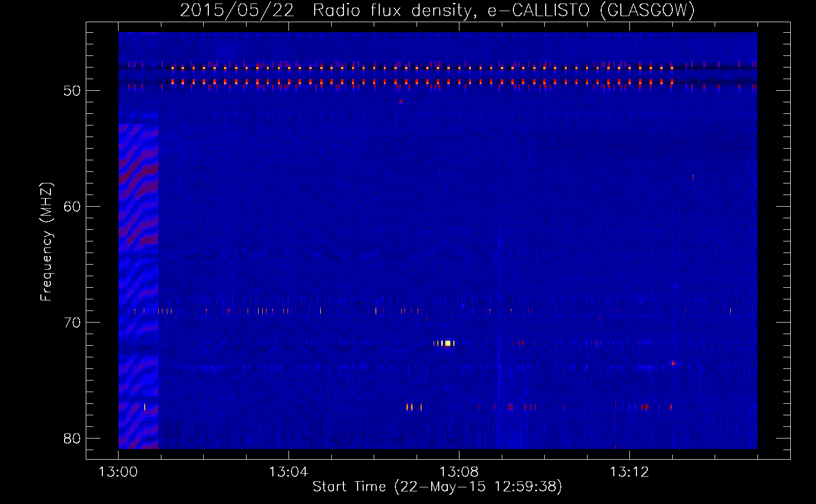Click the striped red interference patch at 13:00
Screen dimensions: 816x504
(x=138, y=286)
